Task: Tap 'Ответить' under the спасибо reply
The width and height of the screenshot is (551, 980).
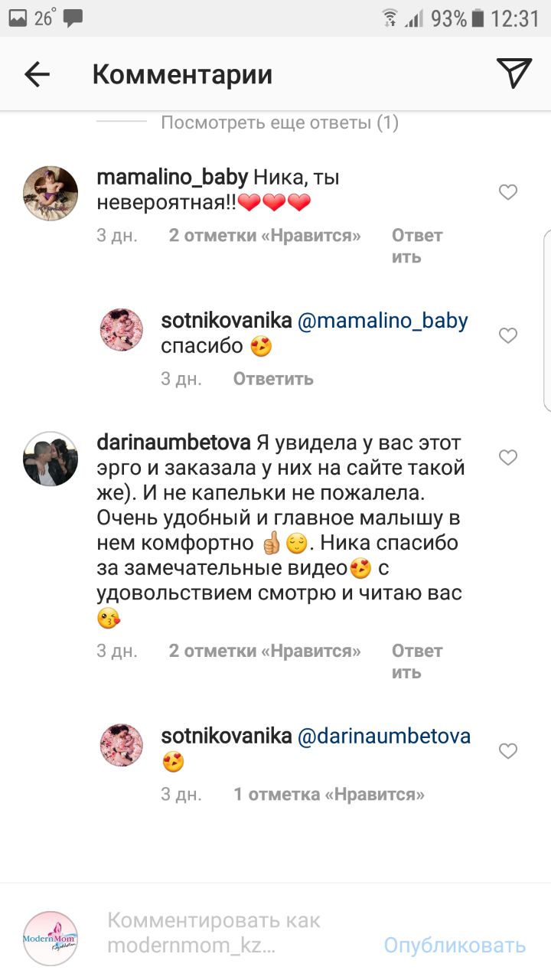Action: point(273,378)
